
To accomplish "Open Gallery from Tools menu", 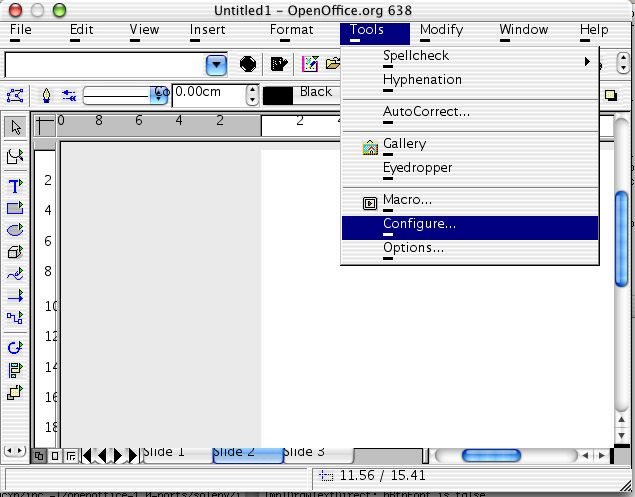I will click(470, 146).
